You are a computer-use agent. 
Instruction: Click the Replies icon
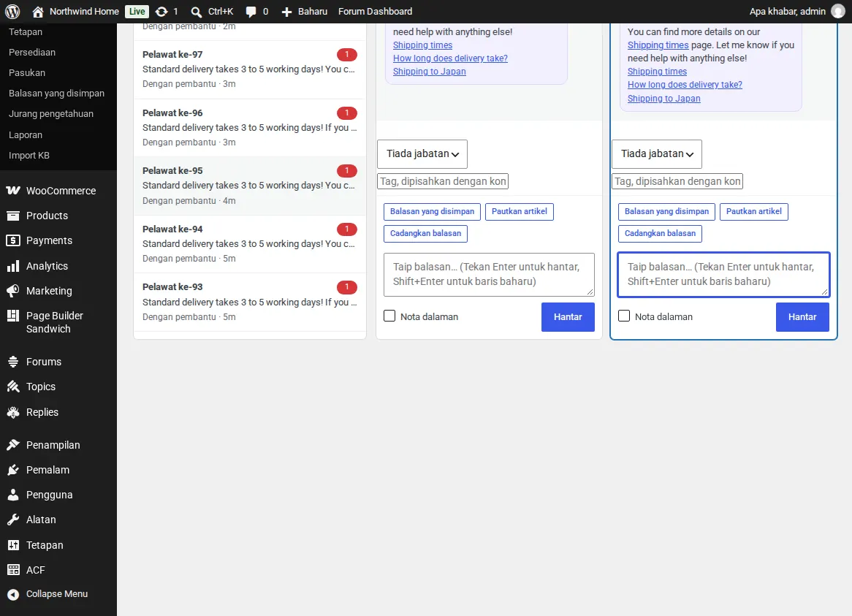coord(13,412)
